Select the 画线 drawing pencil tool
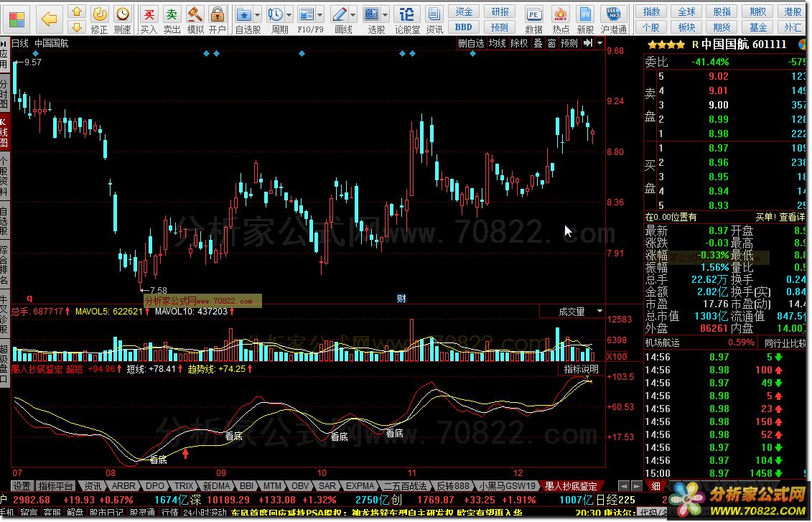This screenshot has height=522, width=812. coord(339,14)
